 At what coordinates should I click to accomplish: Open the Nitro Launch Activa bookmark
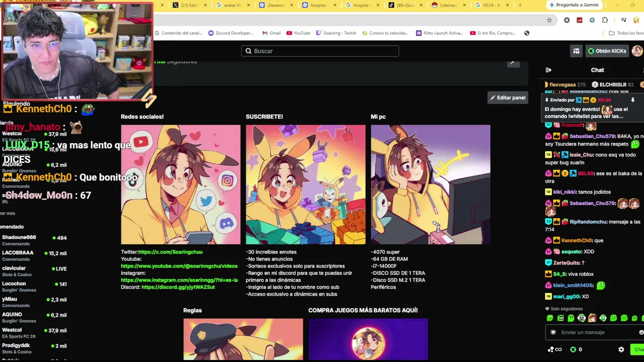439,33
